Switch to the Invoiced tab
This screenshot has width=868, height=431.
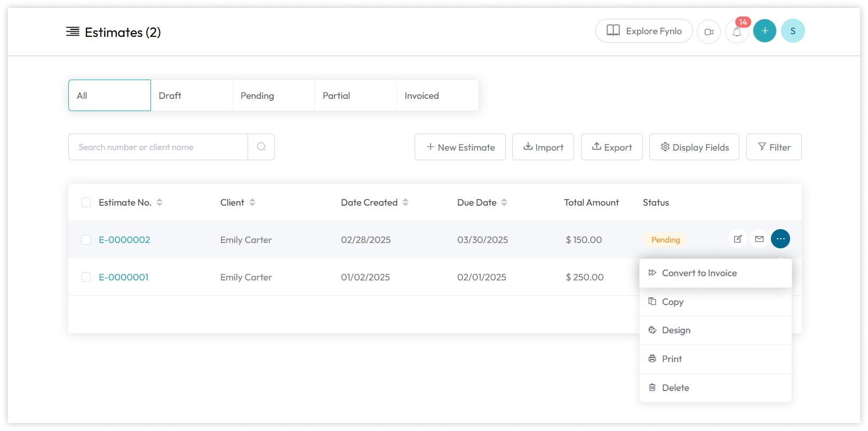(x=437, y=96)
